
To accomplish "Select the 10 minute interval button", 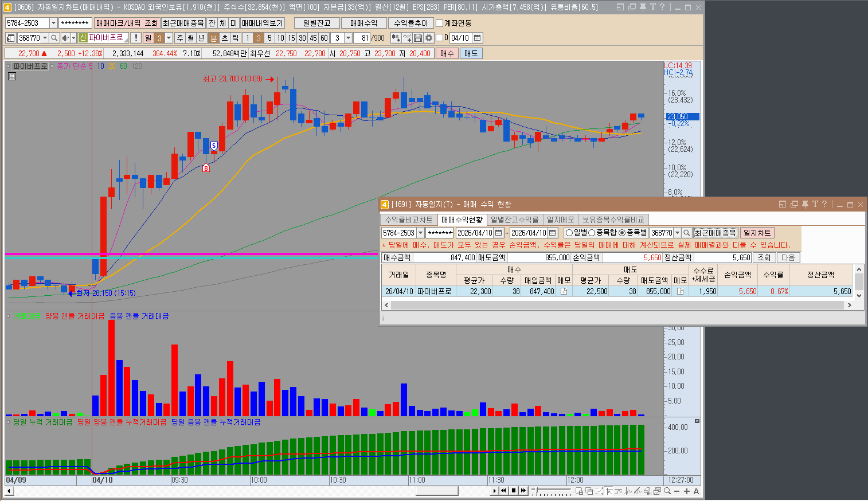I will click(x=280, y=38).
